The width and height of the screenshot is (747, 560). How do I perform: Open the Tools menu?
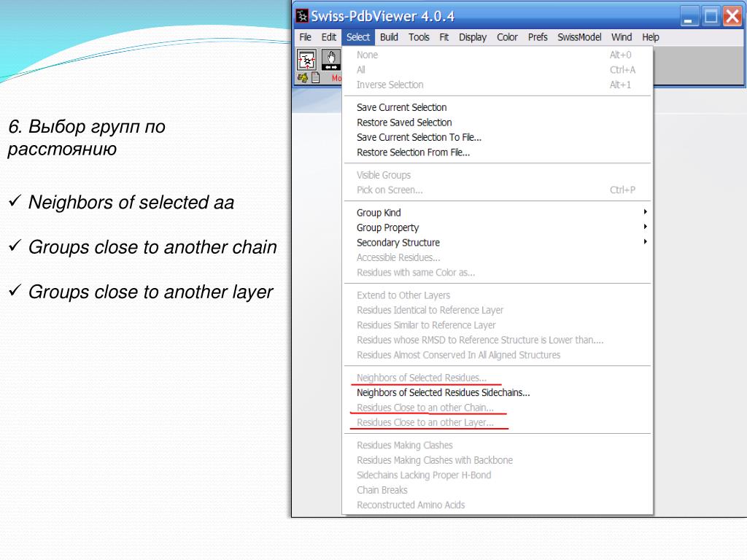pos(419,37)
